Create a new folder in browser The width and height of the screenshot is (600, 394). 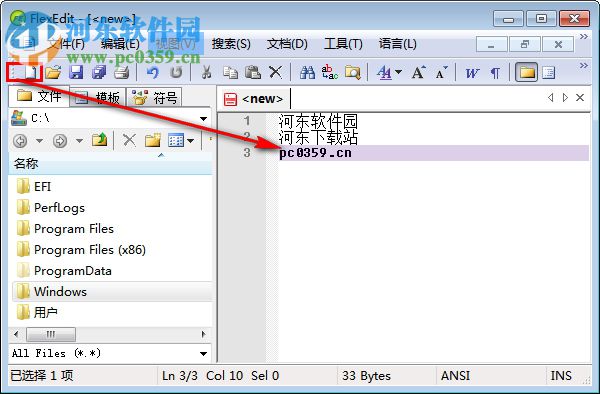(x=153, y=140)
